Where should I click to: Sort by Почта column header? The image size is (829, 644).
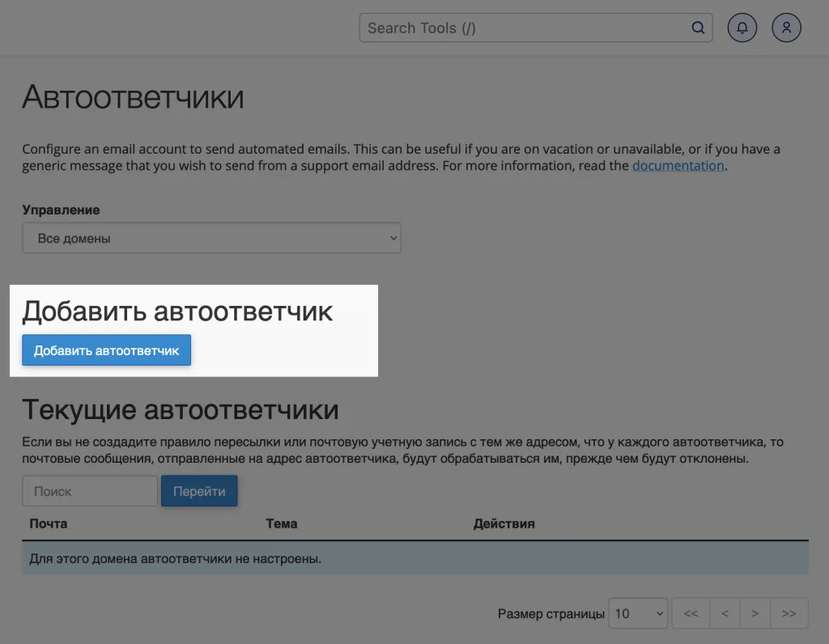pos(48,523)
